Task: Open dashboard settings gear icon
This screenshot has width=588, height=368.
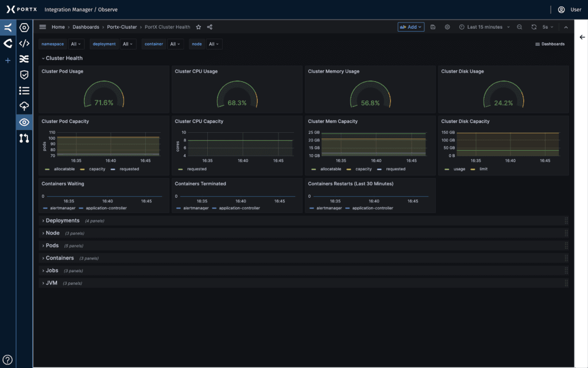Action: (x=447, y=27)
